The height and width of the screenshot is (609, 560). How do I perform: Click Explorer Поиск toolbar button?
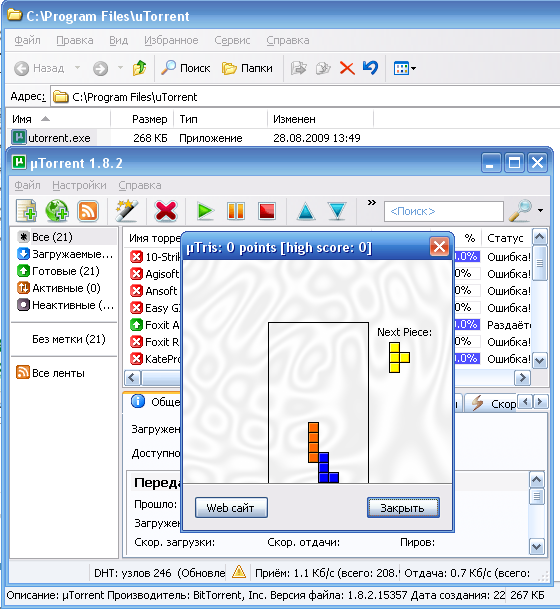click(186, 68)
